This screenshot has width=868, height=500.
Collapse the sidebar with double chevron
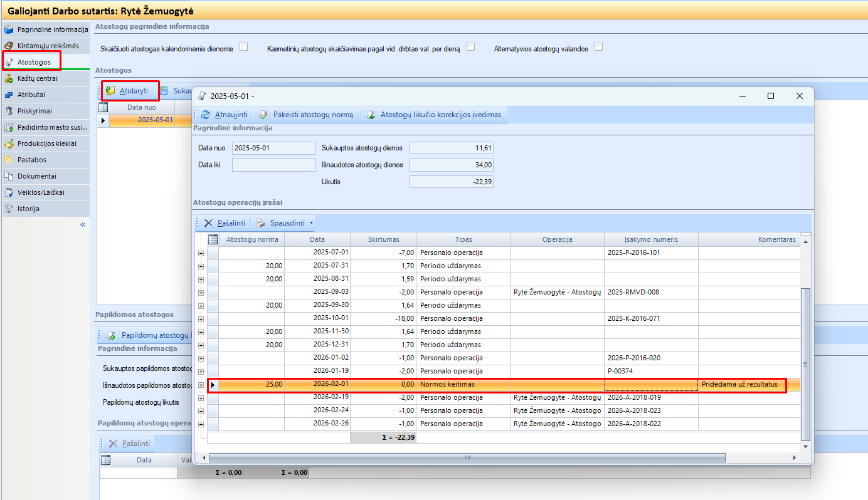[83, 224]
